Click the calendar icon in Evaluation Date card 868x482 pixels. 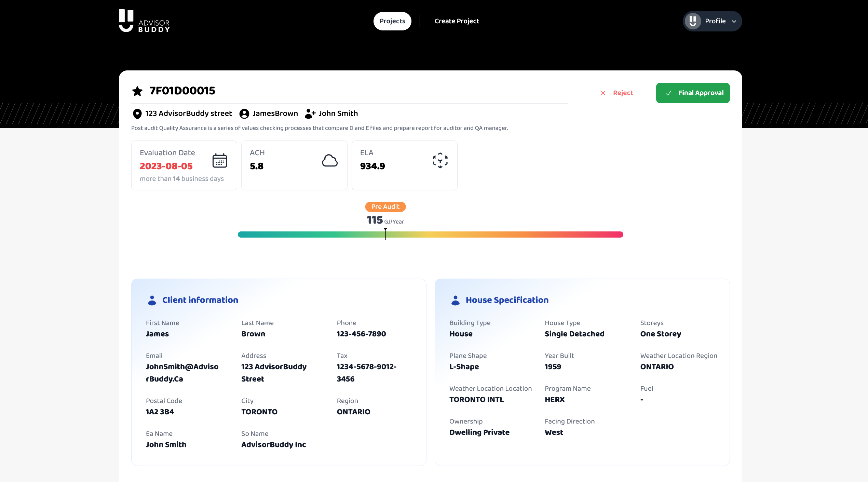pos(219,160)
